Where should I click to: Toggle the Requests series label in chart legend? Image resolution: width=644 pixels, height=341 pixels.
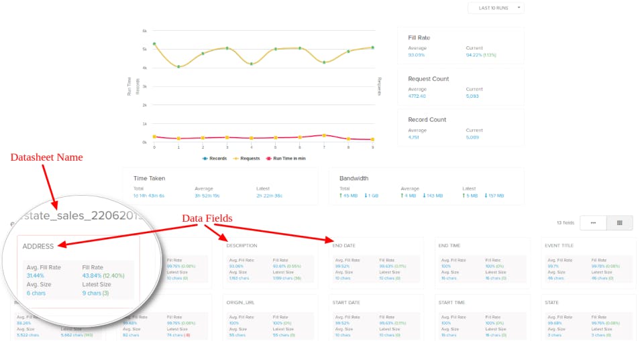pyautogui.click(x=250, y=158)
